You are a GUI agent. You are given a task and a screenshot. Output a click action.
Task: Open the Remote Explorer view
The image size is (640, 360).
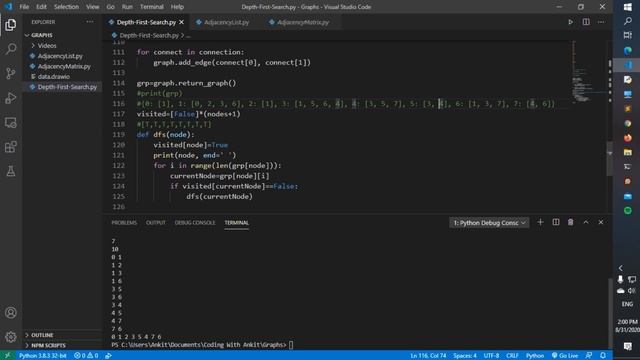tap(11, 122)
